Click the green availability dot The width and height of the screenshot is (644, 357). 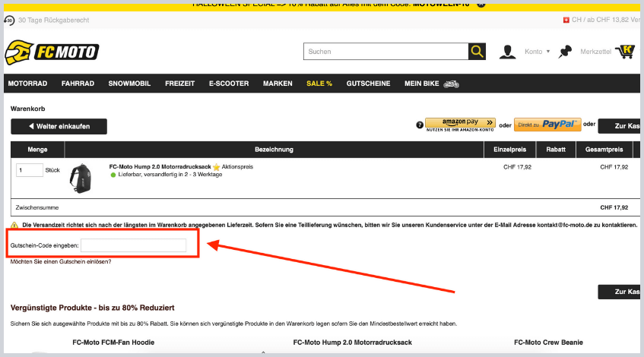pyautogui.click(x=113, y=175)
